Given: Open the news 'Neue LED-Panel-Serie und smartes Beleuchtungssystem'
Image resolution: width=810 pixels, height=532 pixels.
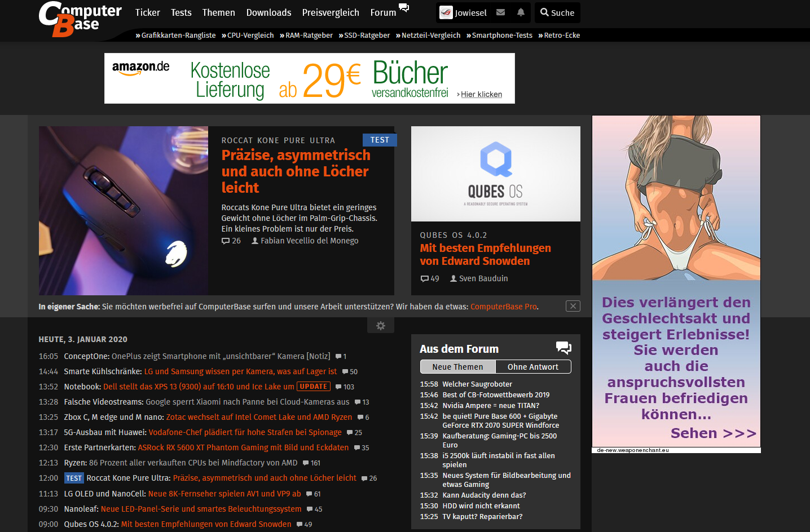Looking at the screenshot, I should coord(201,509).
